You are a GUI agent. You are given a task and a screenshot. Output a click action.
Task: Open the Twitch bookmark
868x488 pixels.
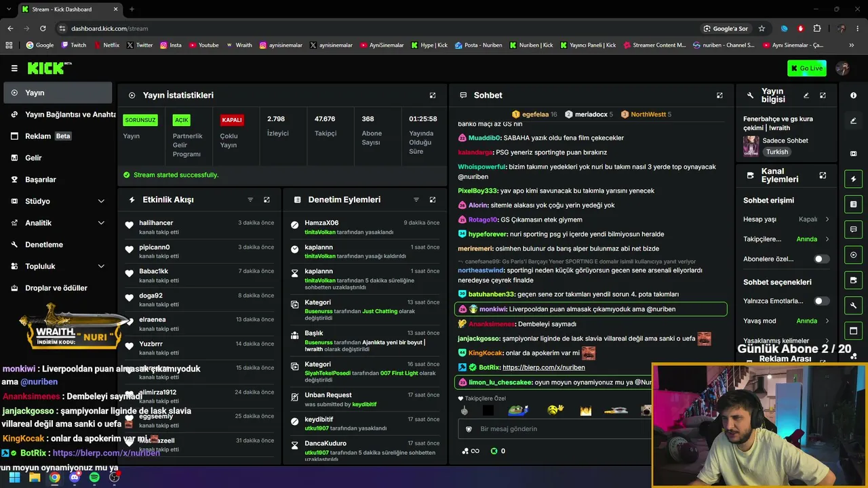[x=74, y=45]
